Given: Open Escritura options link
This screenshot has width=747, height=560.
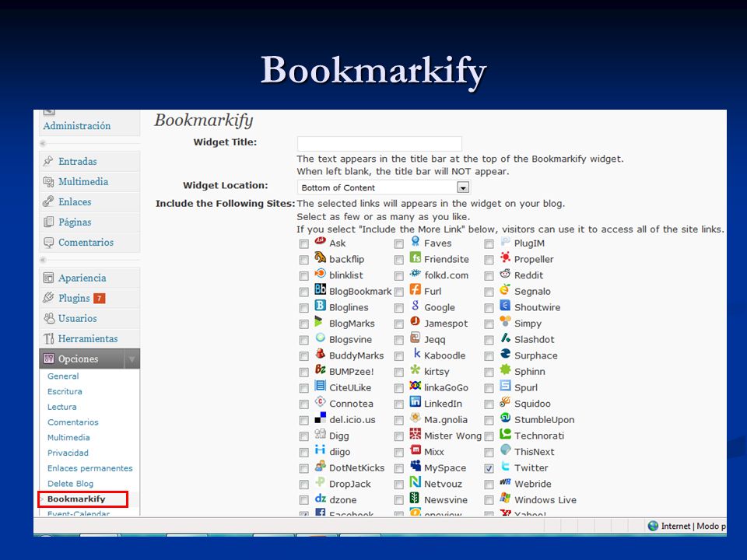Looking at the screenshot, I should (x=65, y=391).
